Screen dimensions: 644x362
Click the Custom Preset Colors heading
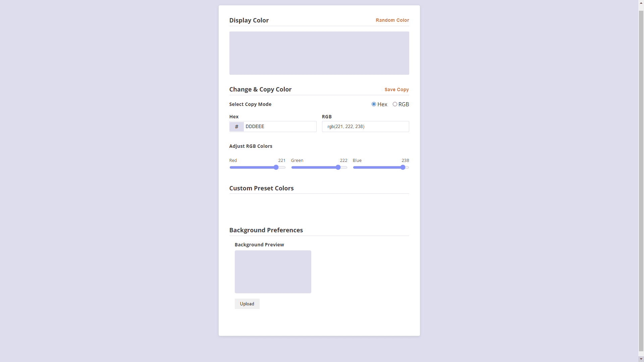261,188
